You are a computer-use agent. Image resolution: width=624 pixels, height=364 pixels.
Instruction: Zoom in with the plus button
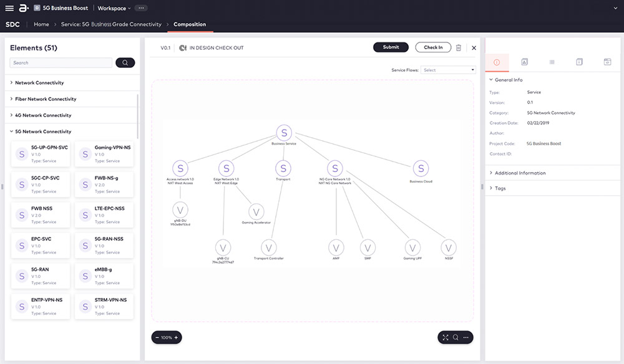coord(177,337)
